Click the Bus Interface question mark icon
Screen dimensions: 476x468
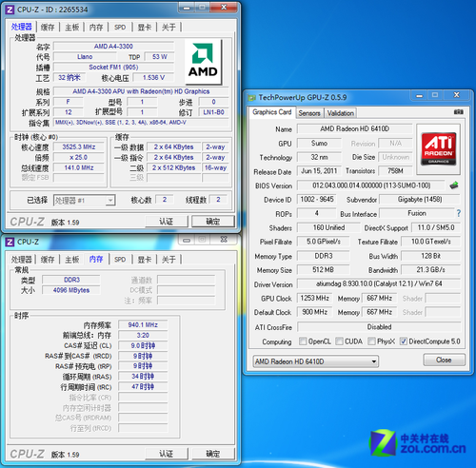(x=459, y=213)
